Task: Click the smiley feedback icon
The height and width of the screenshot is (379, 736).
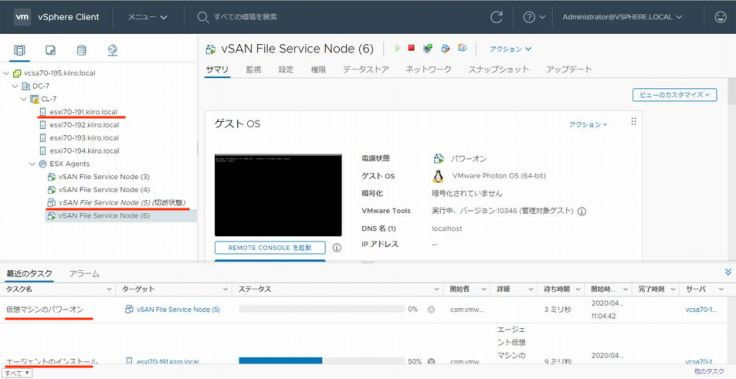Action: click(x=720, y=17)
